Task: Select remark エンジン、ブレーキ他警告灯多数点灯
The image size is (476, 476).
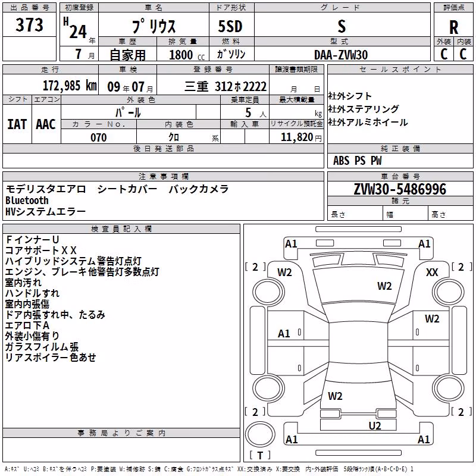Action: 82,272
